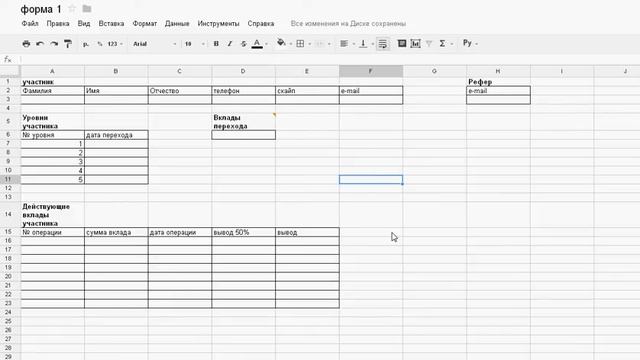This screenshot has width=640, height=360.
Task: Open the Вставка menu
Action: [x=111, y=24]
